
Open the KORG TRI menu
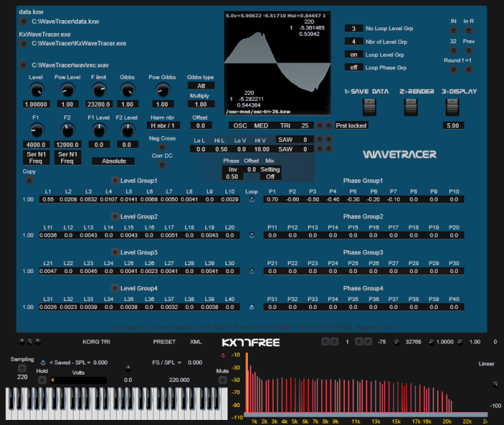point(96,341)
